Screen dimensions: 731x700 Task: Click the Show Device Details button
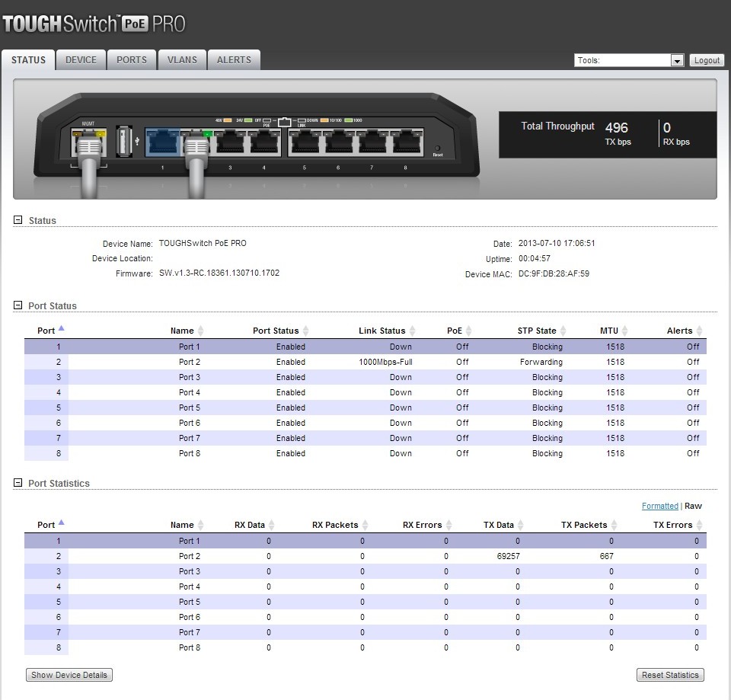click(x=69, y=675)
